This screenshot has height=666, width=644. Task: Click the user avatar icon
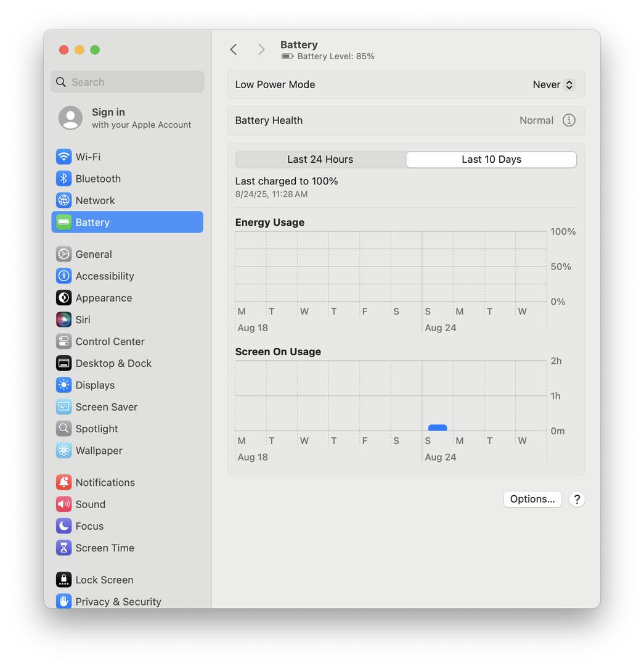pyautogui.click(x=70, y=118)
